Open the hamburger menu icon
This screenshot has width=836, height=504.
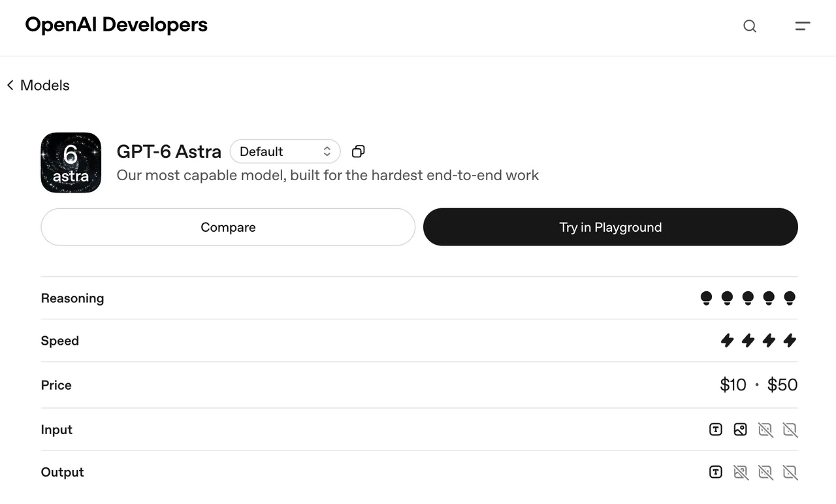point(803,26)
